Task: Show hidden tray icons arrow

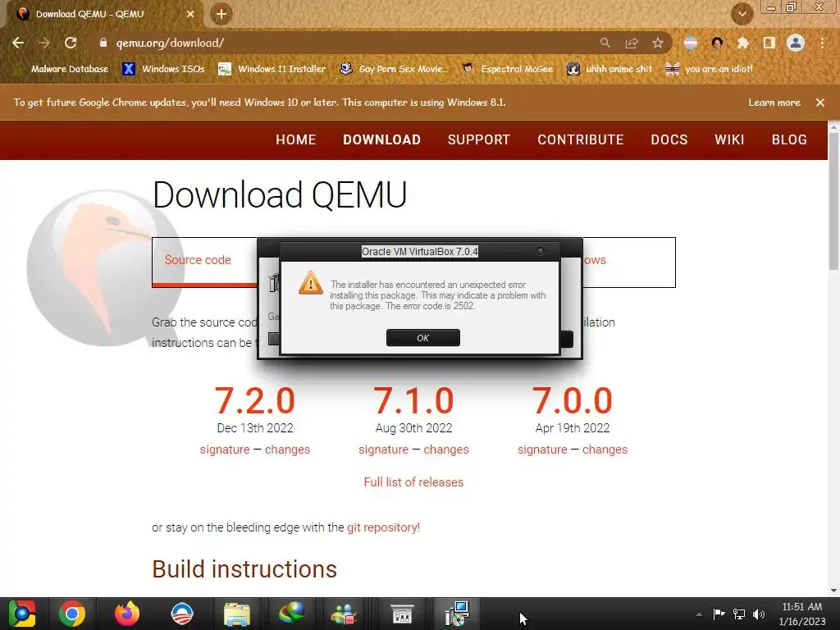Action: tap(699, 614)
